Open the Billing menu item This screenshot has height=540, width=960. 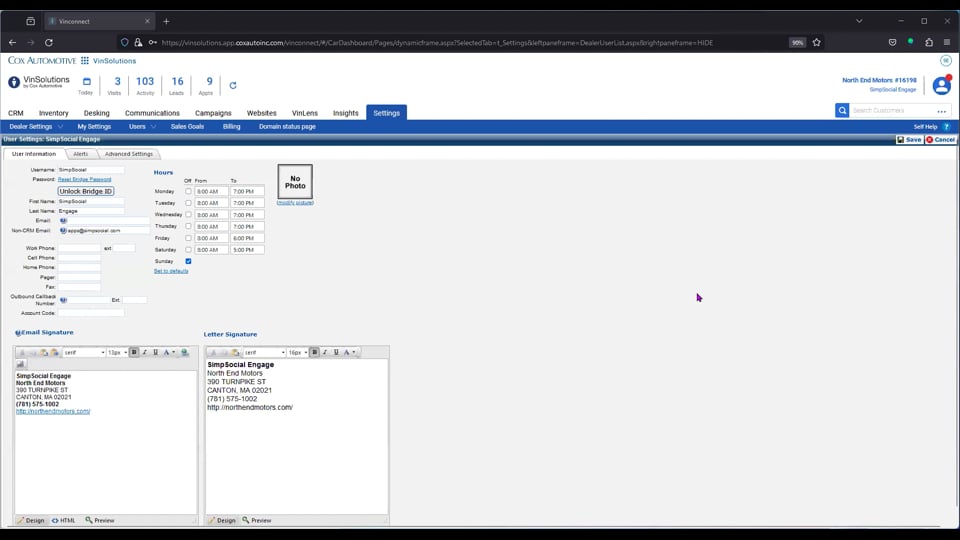231,127
